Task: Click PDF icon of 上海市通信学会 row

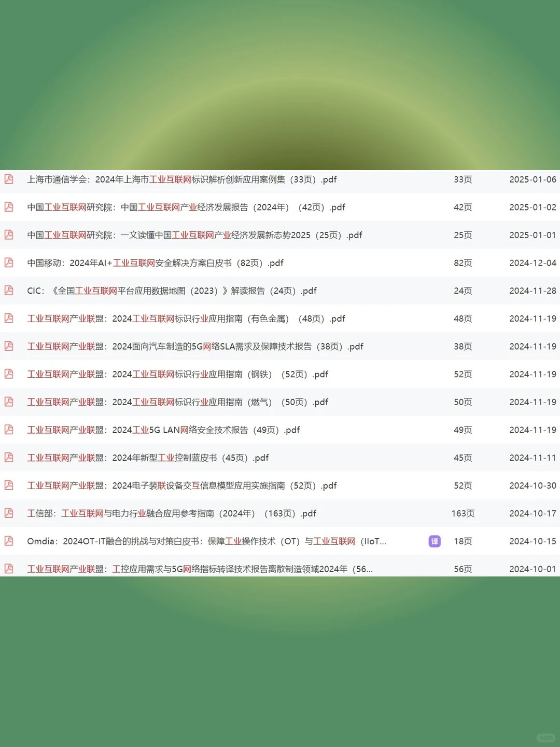Action: pos(9,179)
